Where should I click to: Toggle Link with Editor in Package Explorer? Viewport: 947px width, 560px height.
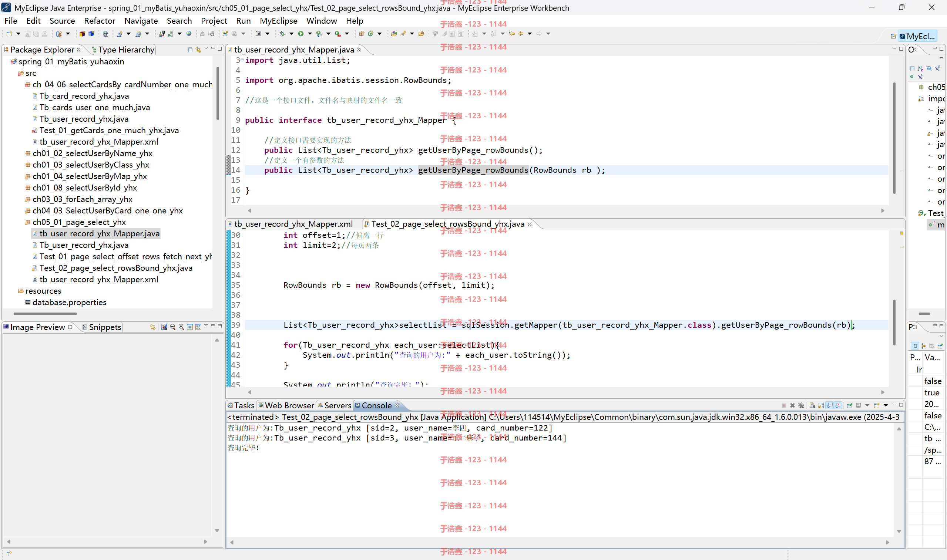(198, 50)
